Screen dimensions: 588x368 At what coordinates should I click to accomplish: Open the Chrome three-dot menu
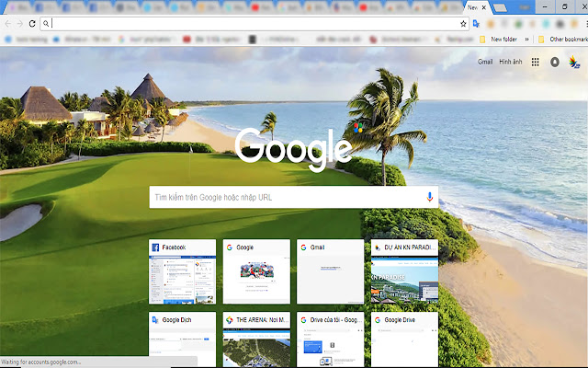pos(586,24)
